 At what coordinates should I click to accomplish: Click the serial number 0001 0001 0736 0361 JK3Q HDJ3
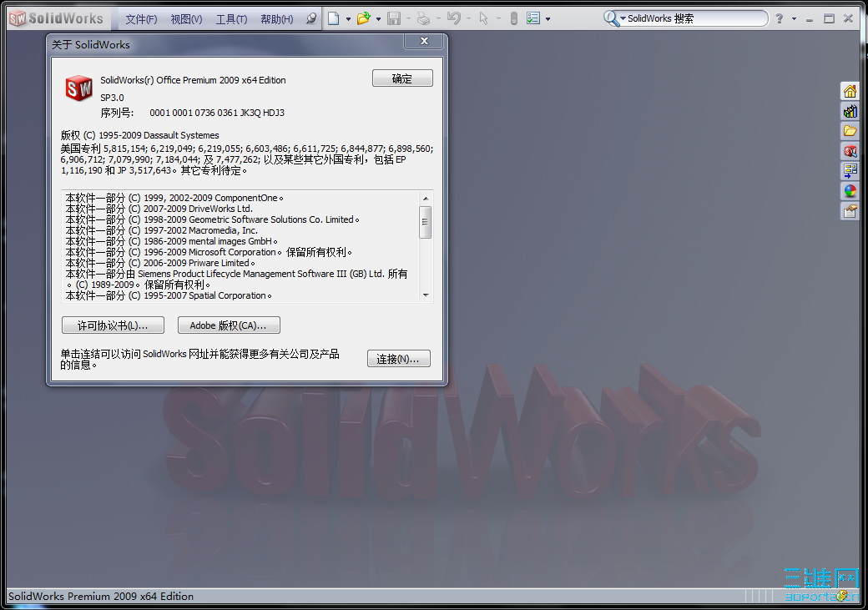pyautogui.click(x=217, y=113)
